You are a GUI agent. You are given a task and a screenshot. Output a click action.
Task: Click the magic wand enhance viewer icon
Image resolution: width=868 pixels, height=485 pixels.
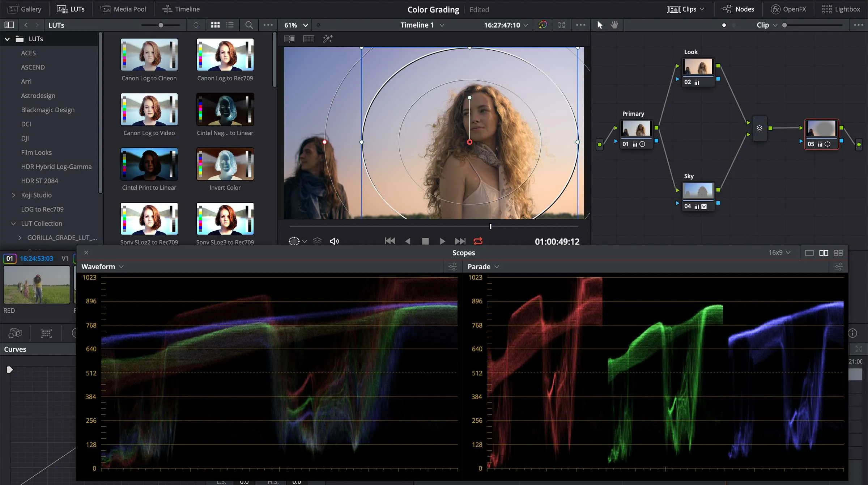tap(328, 39)
